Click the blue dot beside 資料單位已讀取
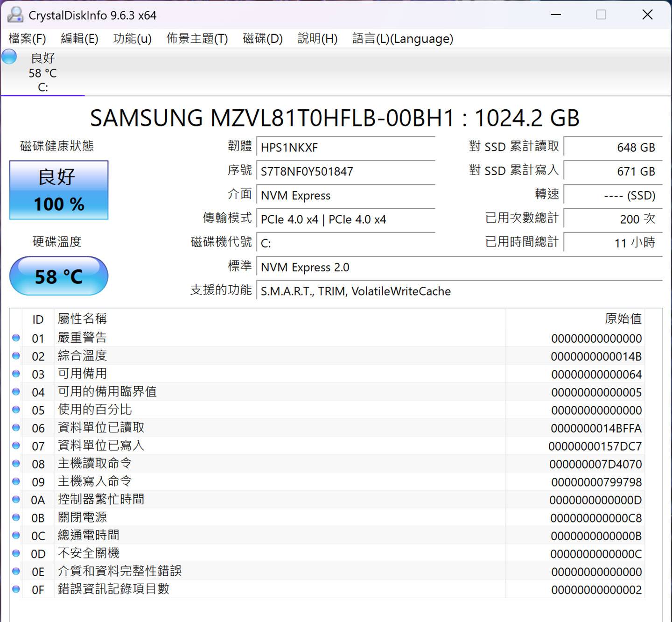Image resolution: width=672 pixels, height=622 pixels. pos(16,428)
